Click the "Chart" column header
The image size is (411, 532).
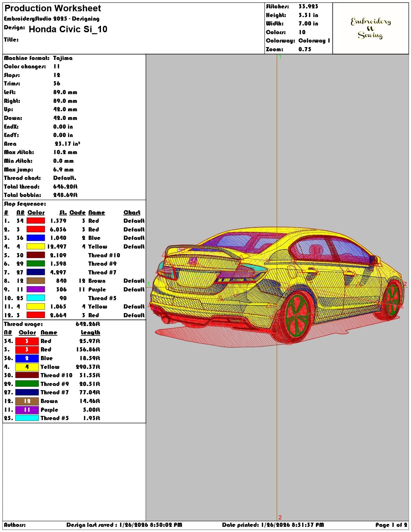click(132, 212)
